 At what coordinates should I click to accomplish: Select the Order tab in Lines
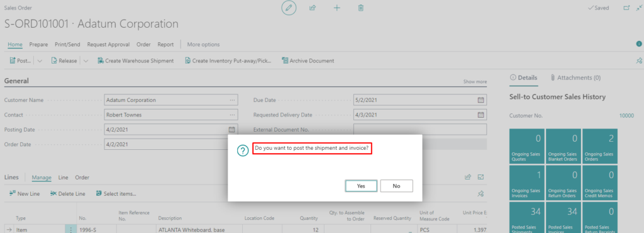click(x=82, y=178)
